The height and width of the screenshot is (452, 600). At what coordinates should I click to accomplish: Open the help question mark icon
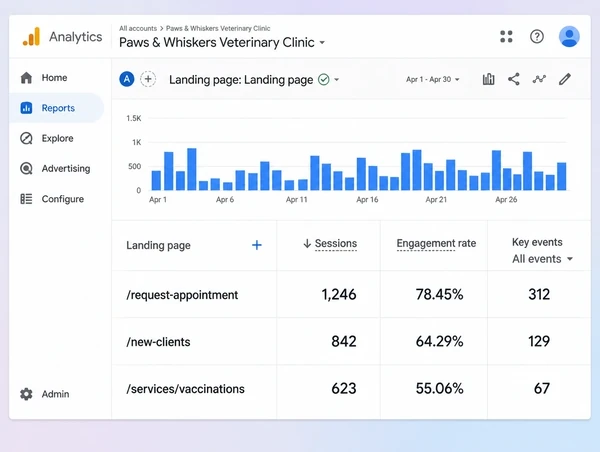pos(536,36)
